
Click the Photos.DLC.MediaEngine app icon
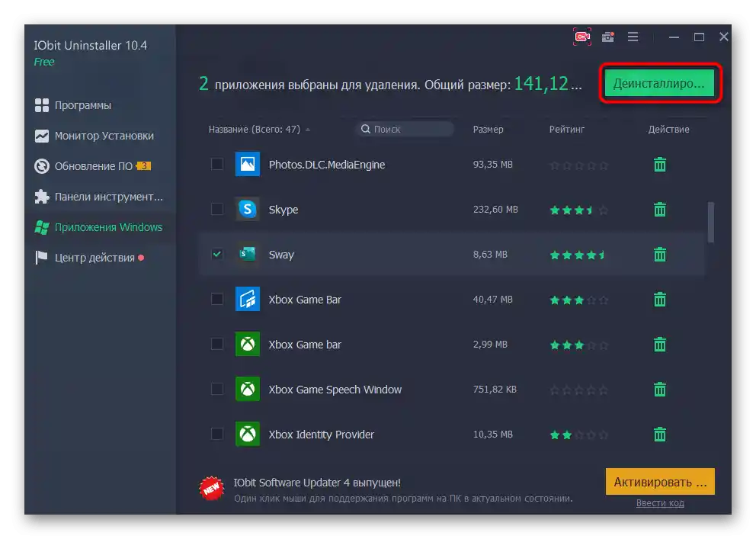coord(248,164)
